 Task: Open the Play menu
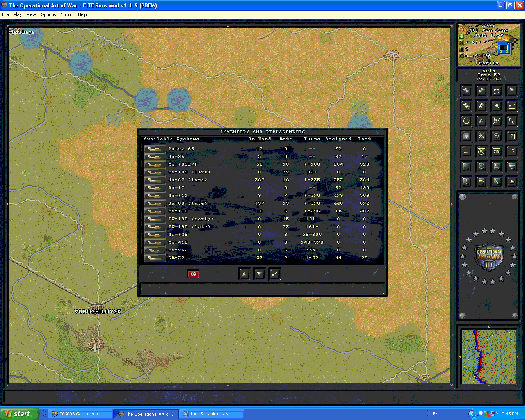click(18, 14)
